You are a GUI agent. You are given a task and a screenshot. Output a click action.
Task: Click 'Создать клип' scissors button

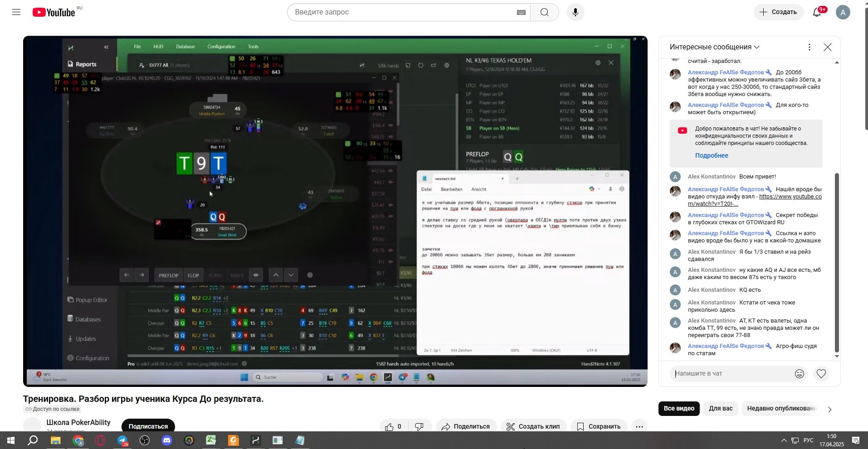click(x=533, y=426)
